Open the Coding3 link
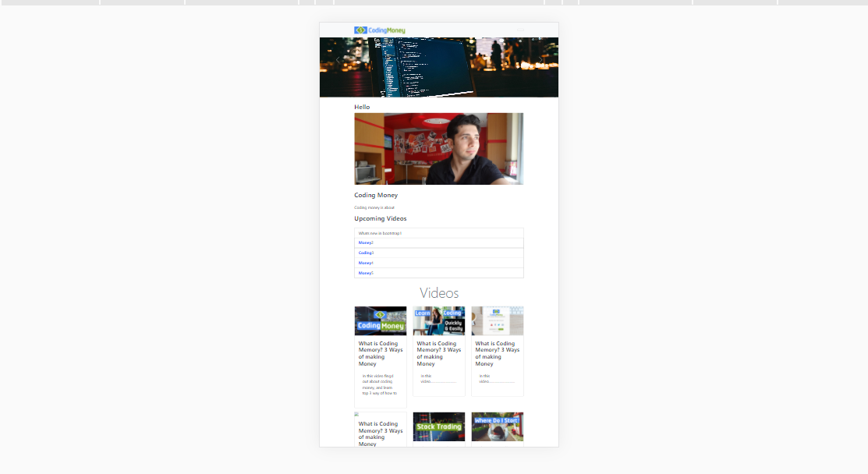This screenshot has width=868, height=474. point(366,253)
